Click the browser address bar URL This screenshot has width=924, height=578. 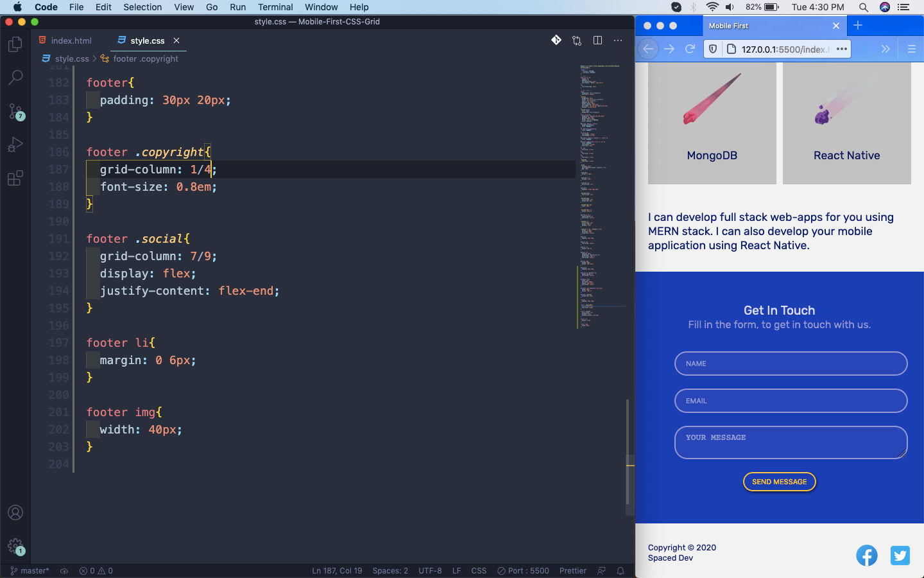tap(785, 49)
